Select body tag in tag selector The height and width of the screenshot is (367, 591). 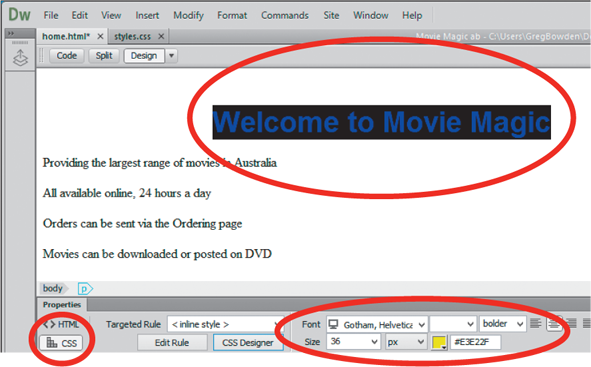coord(53,288)
